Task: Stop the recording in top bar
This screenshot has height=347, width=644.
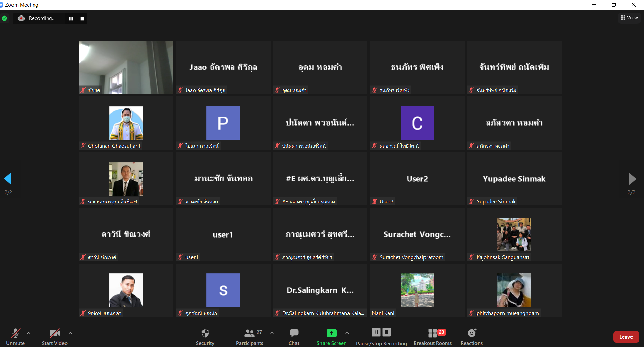Action: (82, 19)
